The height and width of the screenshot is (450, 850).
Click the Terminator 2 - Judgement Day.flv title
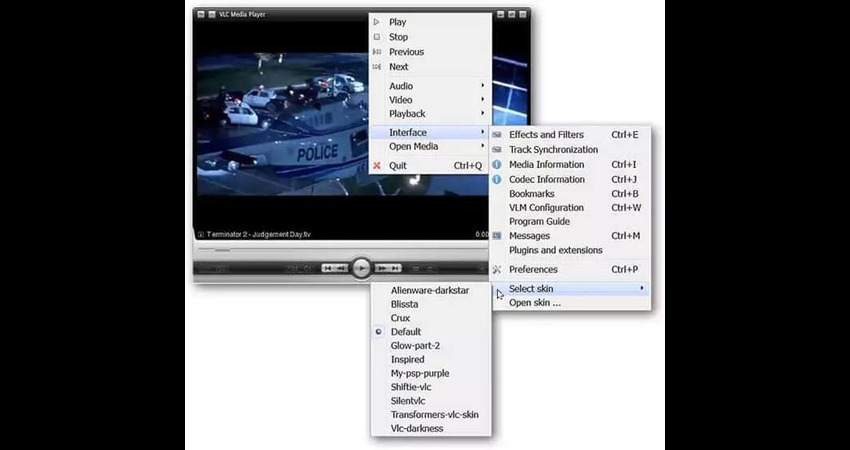[x=259, y=235]
